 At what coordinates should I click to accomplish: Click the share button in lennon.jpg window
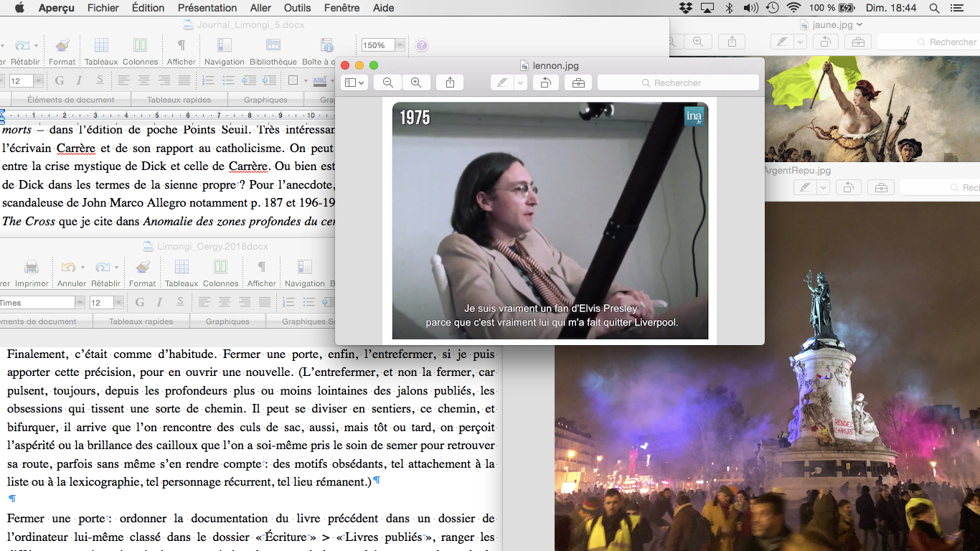[450, 83]
